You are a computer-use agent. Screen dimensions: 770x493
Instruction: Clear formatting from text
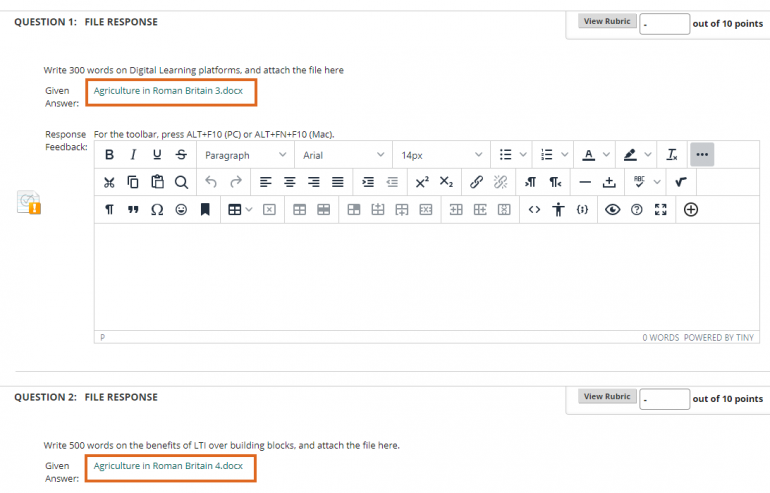[x=672, y=155]
